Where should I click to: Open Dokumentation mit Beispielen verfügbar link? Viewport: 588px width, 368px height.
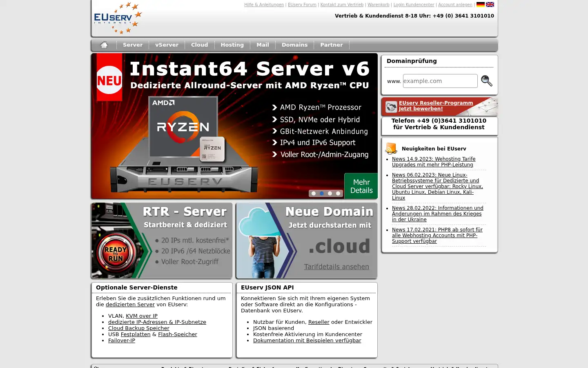[307, 341]
